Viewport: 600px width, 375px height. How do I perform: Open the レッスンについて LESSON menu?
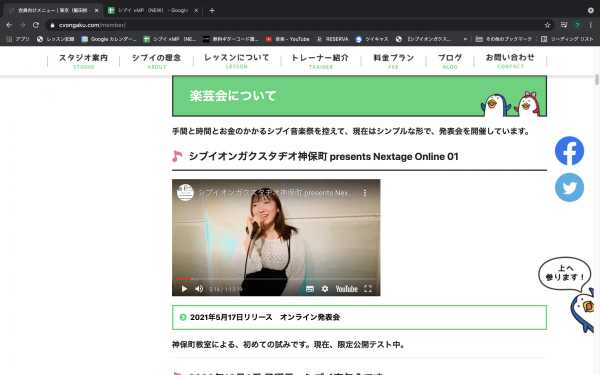point(236,61)
